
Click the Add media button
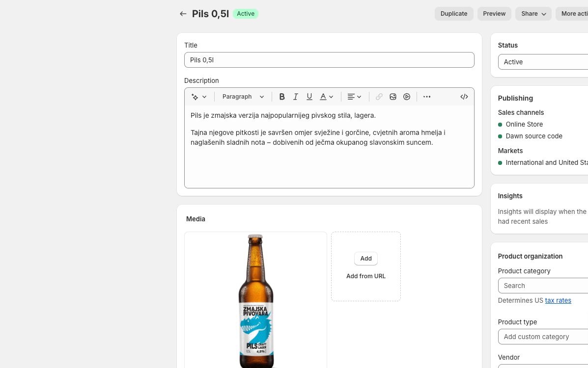(366, 259)
